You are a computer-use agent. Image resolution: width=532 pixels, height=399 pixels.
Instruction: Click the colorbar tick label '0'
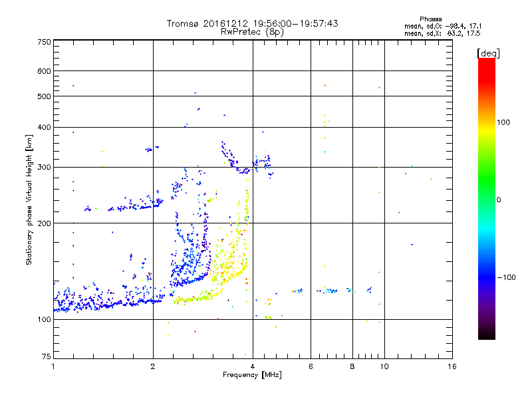(x=499, y=200)
